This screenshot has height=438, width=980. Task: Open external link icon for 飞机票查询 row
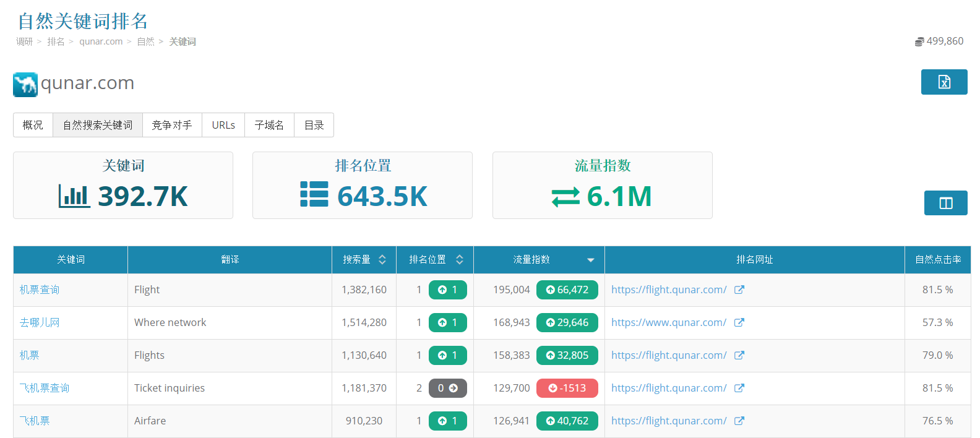tap(739, 388)
